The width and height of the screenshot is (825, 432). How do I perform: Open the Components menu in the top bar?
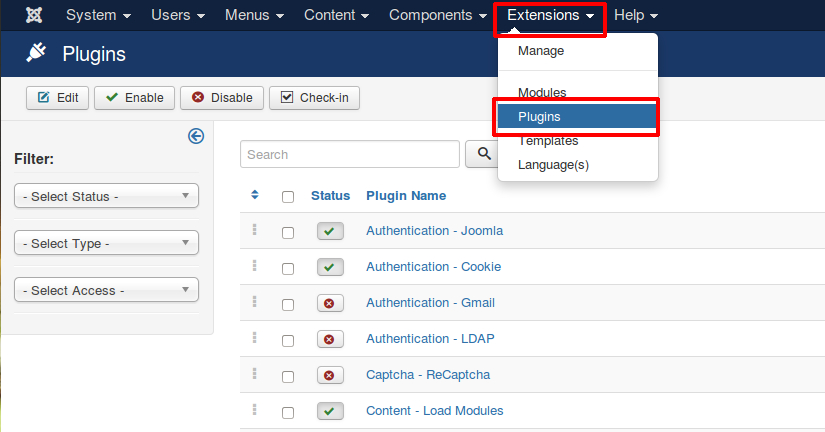[437, 16]
